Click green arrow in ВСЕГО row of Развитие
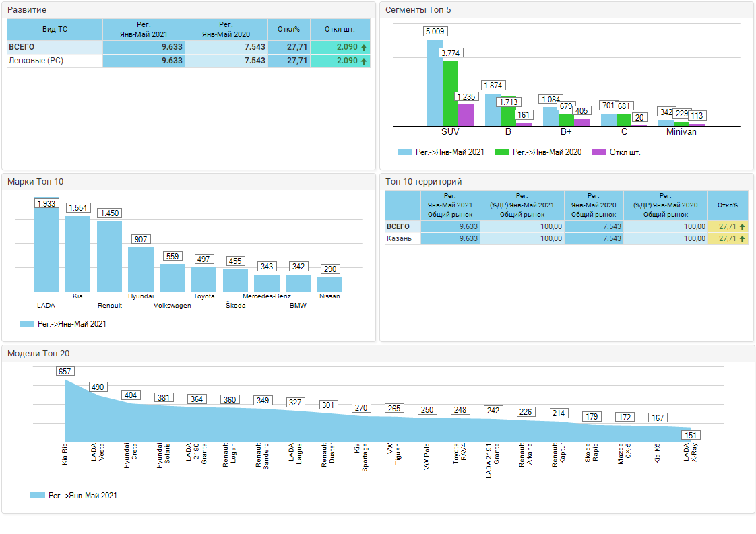 (x=364, y=48)
